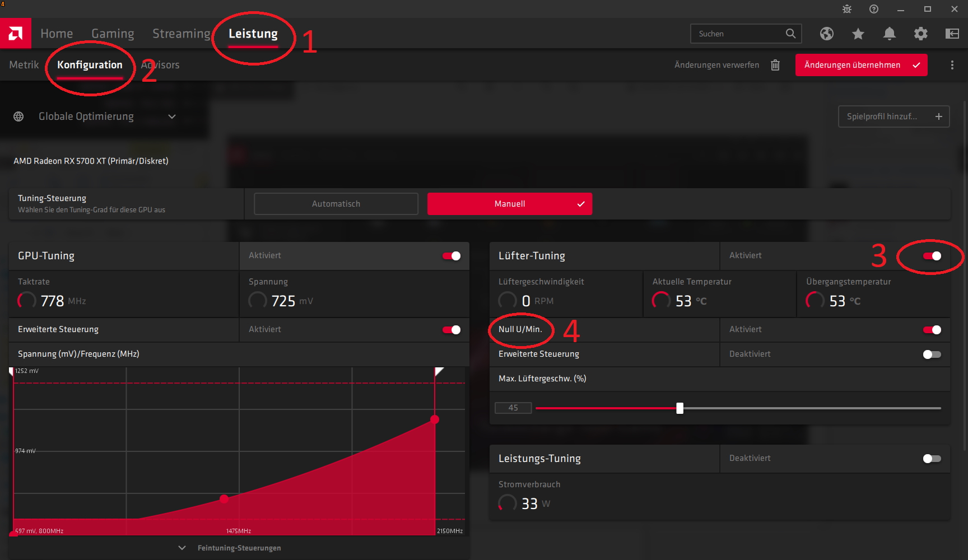Show notifications with the bell icon
Screen dimensions: 968x560
890,34
